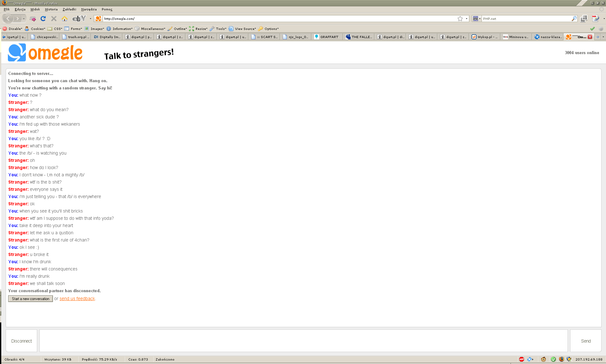
Task: Open the Miscellaneous dropdown menu
Action: click(150, 29)
